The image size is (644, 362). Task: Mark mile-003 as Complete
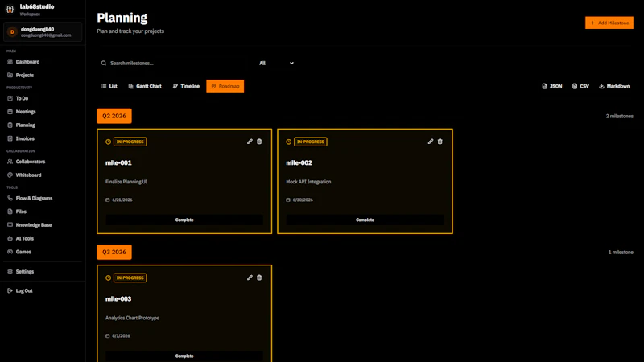click(x=184, y=356)
